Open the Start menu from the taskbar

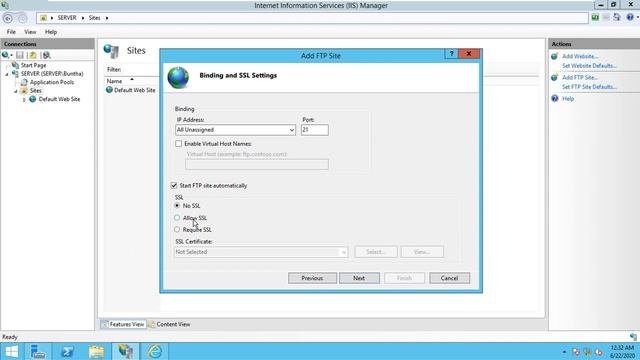(x=12, y=351)
